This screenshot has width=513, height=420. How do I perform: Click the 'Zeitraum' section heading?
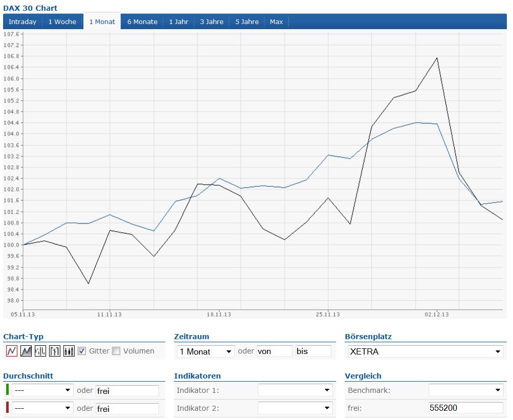(x=191, y=337)
